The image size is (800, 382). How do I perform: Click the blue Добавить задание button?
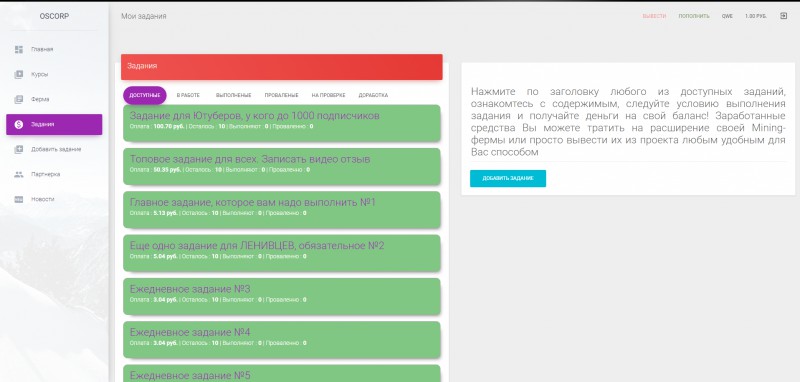[508, 179]
